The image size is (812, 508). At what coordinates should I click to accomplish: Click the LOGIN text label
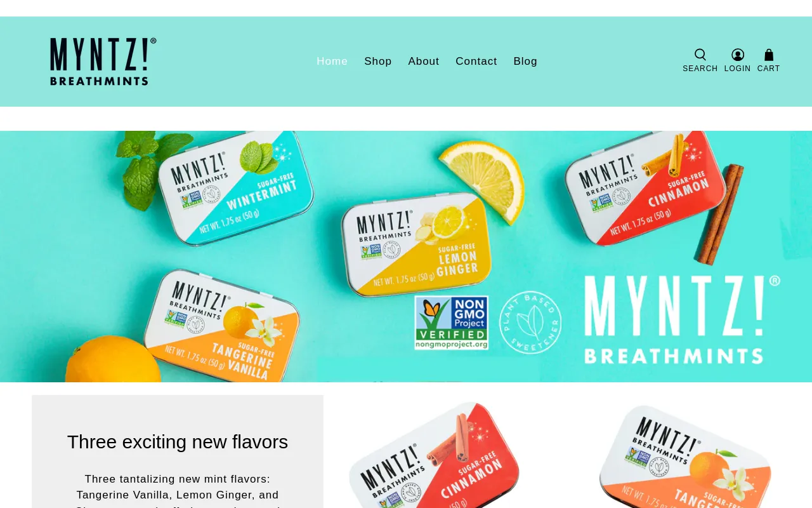pos(738,69)
